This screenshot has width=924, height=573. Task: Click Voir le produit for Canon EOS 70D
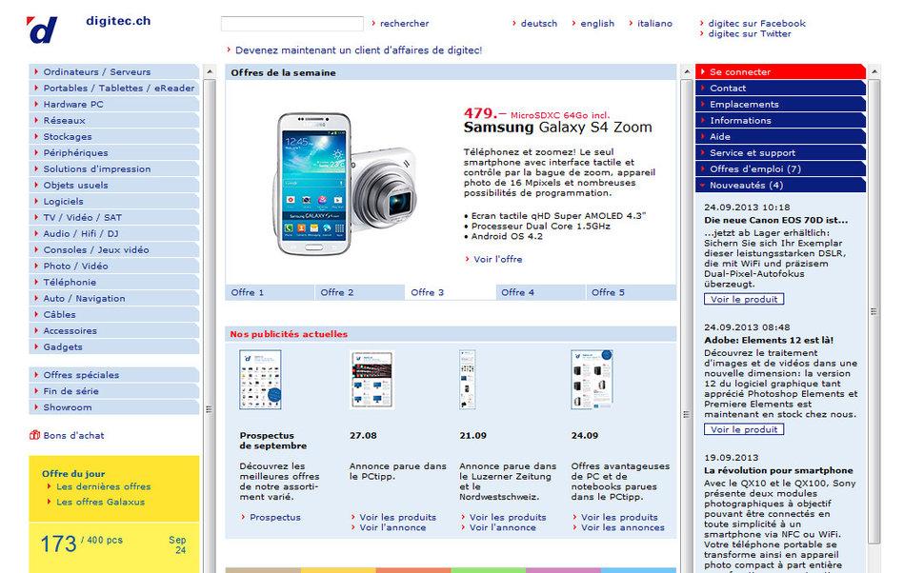[x=744, y=299]
